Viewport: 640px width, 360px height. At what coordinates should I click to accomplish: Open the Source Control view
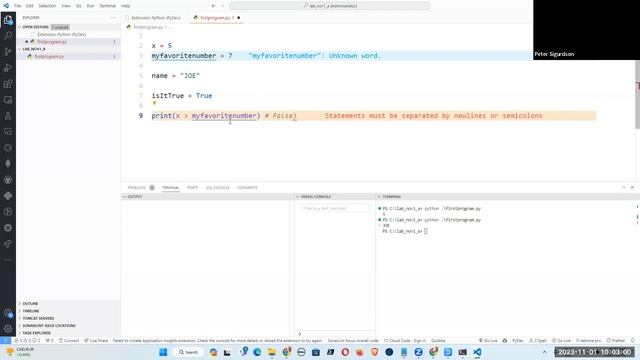pyautogui.click(x=8, y=51)
